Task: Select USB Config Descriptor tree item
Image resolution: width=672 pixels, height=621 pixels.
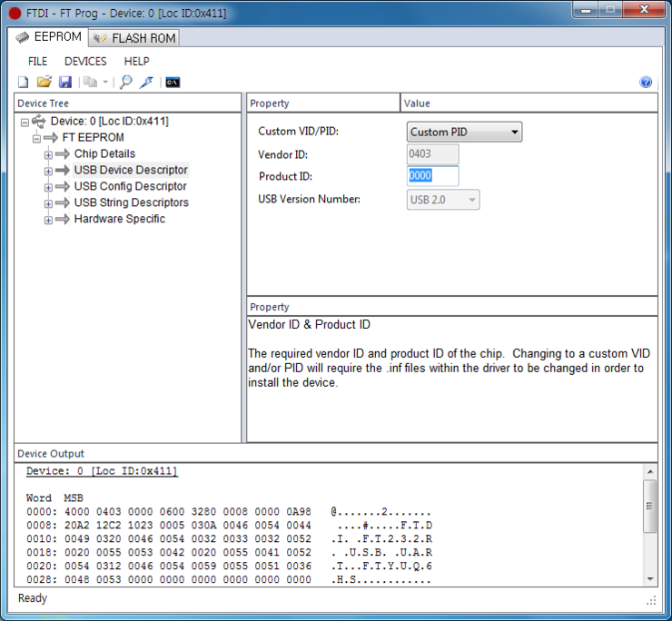Action: point(130,186)
